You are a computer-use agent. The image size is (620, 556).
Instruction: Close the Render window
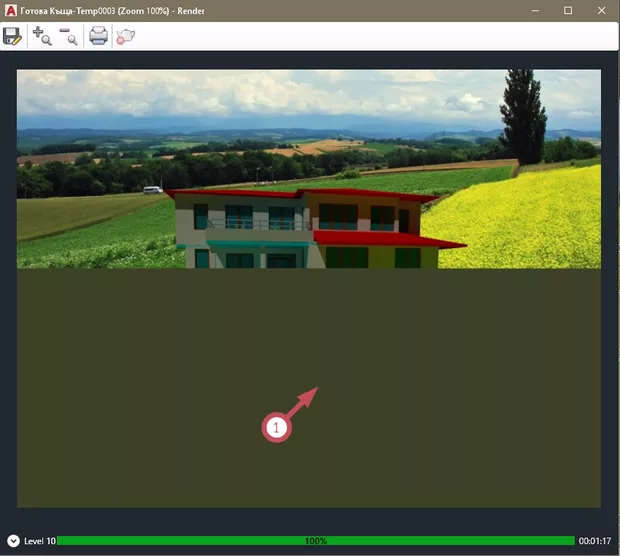tap(601, 11)
